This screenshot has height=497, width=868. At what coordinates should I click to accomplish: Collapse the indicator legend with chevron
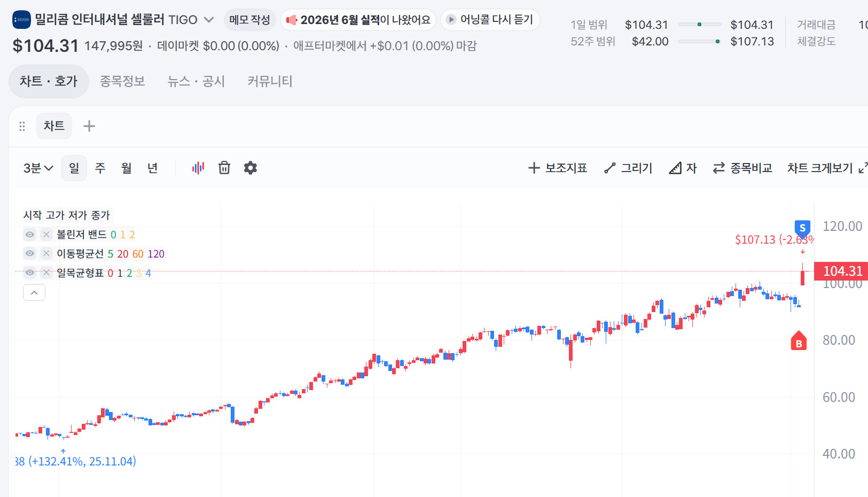point(34,293)
